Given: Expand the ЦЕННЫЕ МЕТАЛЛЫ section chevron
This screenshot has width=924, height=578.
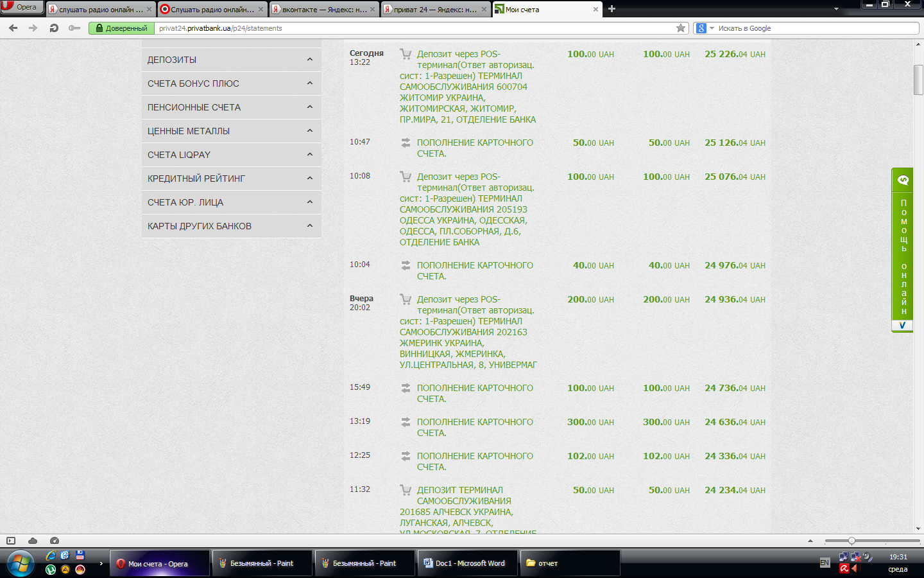Looking at the screenshot, I should pos(310,131).
